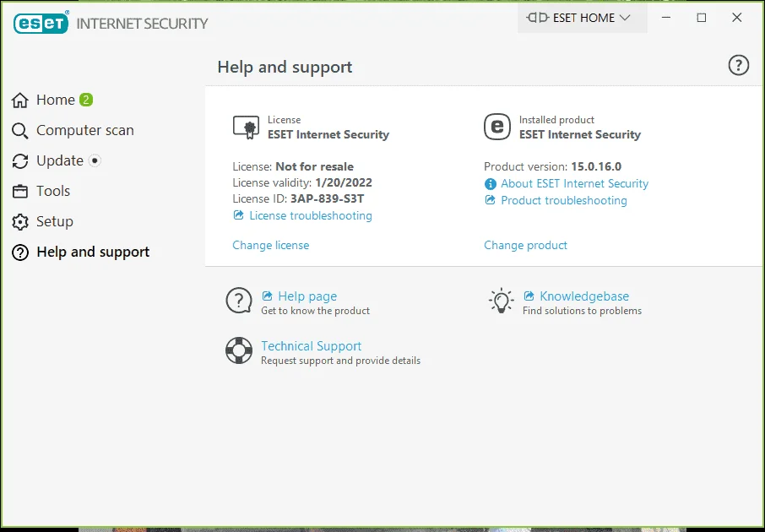Click the Product troubleshooting external link icon
765x532 pixels.
[x=490, y=199]
